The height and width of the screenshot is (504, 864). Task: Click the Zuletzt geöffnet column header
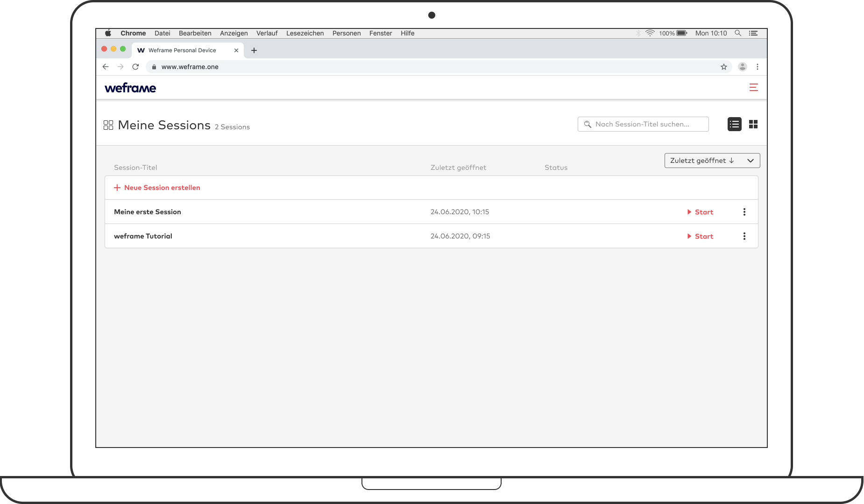point(458,168)
